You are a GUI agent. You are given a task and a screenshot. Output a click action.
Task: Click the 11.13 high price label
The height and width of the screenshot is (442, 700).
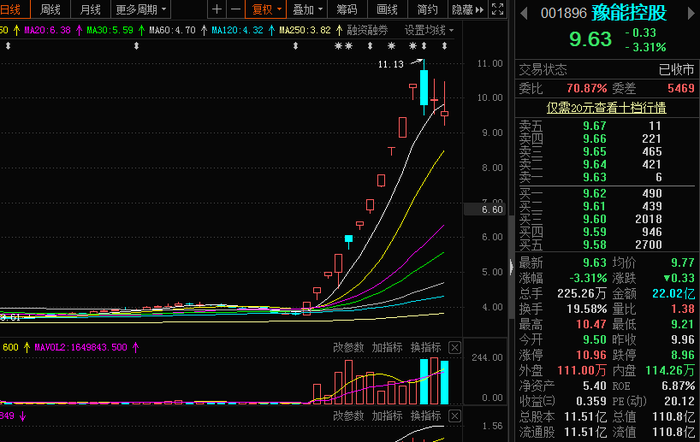[391, 65]
